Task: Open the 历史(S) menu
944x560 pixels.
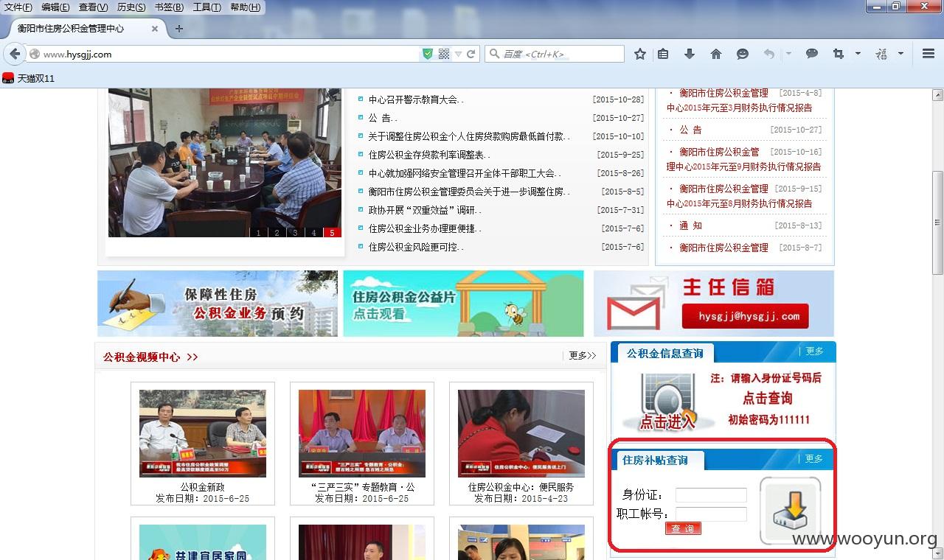Action: (x=131, y=7)
